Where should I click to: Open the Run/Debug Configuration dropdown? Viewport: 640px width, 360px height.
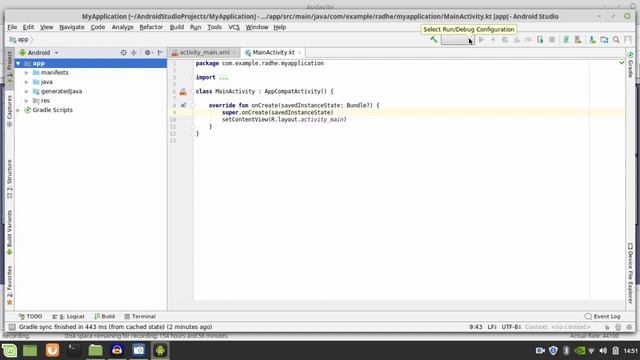(457, 40)
